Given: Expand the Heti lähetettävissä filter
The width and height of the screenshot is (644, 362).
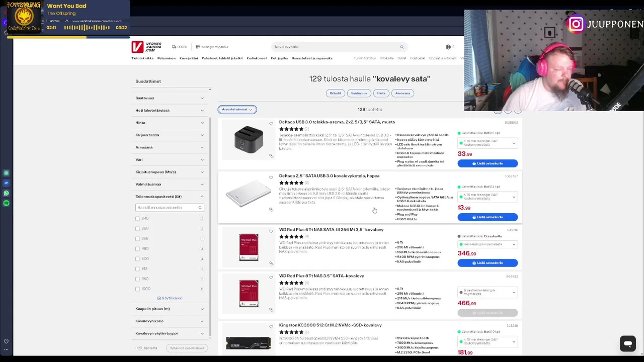Looking at the screenshot, I should pyautogui.click(x=170, y=111).
